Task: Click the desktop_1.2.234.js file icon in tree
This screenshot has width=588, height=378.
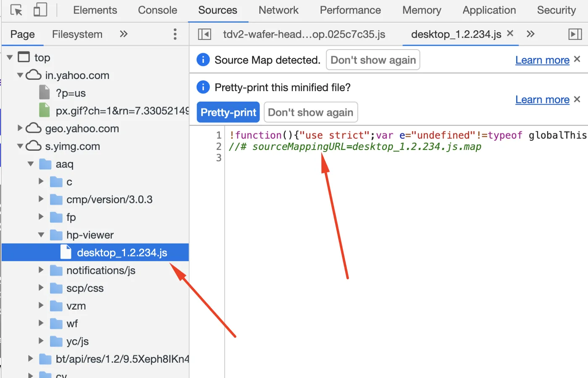Action: pyautogui.click(x=66, y=252)
